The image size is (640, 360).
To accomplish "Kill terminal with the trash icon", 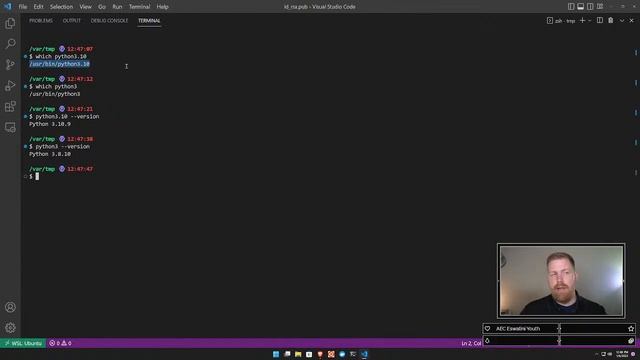I will pos(611,20).
